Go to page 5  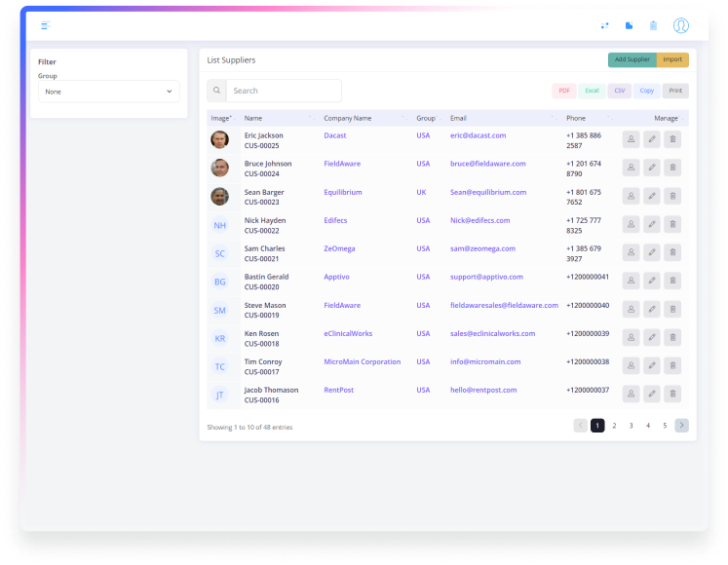665,426
